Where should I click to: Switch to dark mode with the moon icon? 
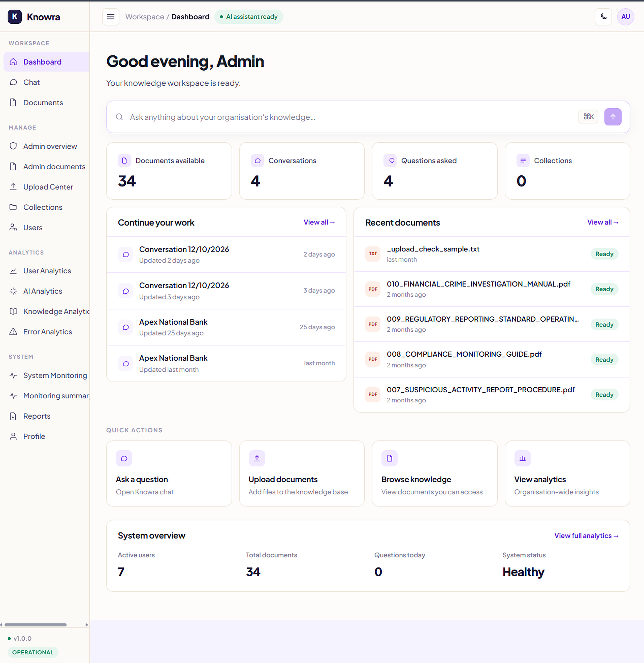[x=603, y=17]
